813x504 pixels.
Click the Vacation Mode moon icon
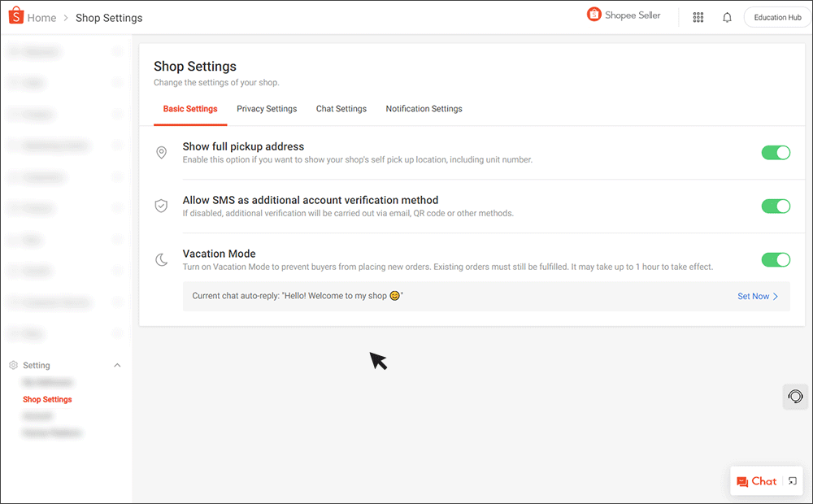161,258
